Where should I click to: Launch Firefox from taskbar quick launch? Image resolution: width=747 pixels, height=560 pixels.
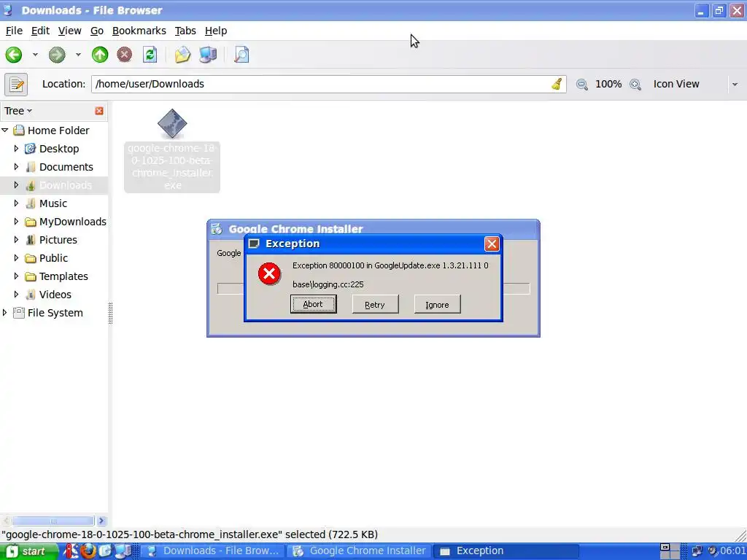click(x=88, y=551)
